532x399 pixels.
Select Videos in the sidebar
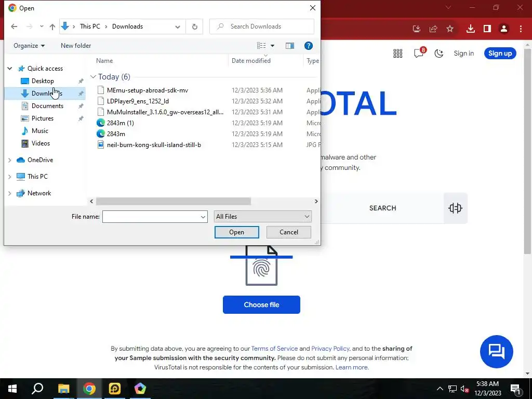(x=41, y=143)
